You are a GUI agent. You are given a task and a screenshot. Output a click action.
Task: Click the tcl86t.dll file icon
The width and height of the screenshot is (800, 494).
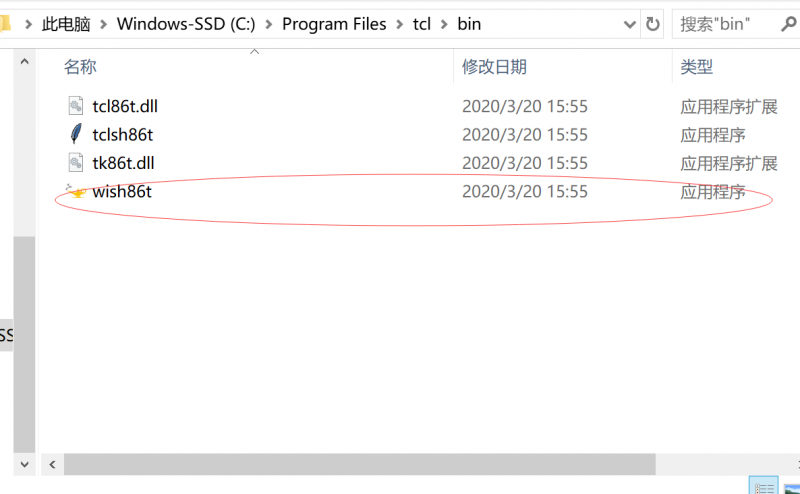[77, 105]
